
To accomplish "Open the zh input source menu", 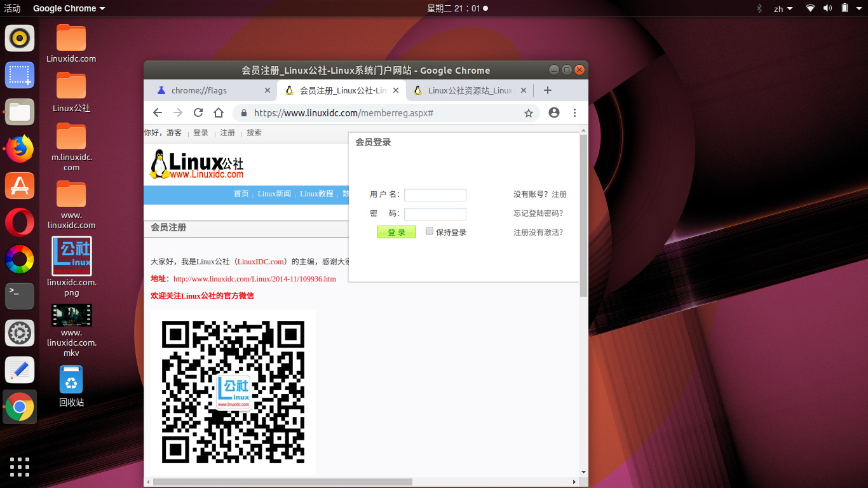I will coord(783,8).
